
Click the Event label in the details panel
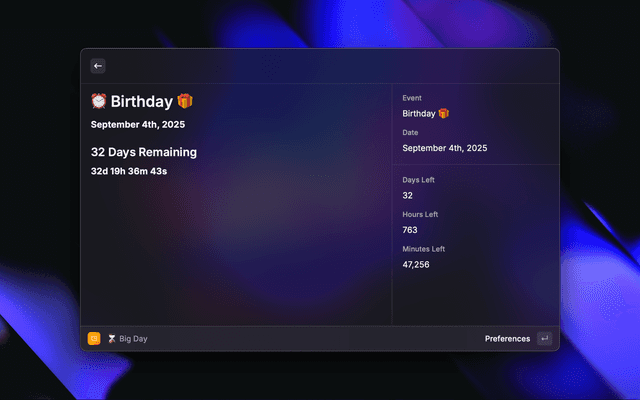pyautogui.click(x=412, y=98)
